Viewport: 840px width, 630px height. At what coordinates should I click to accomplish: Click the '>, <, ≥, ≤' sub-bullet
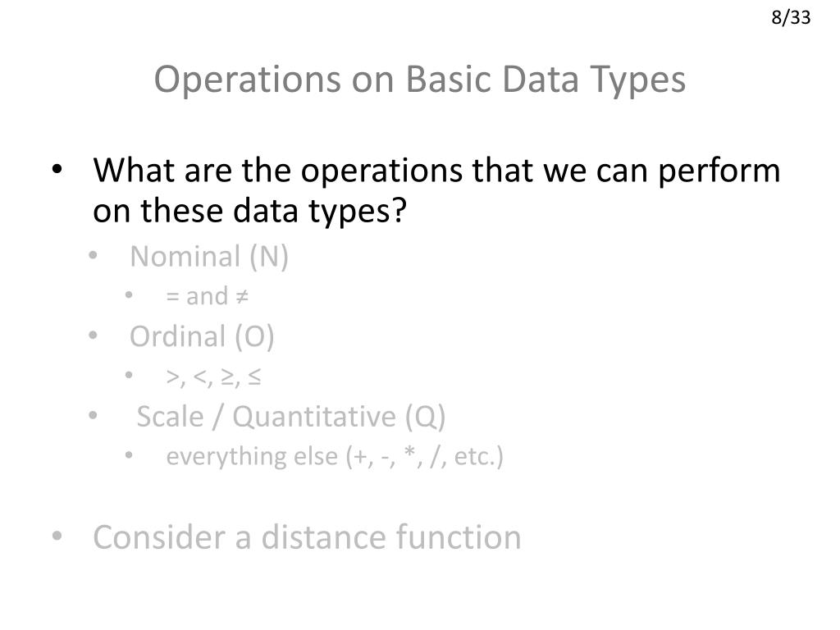[x=214, y=377]
